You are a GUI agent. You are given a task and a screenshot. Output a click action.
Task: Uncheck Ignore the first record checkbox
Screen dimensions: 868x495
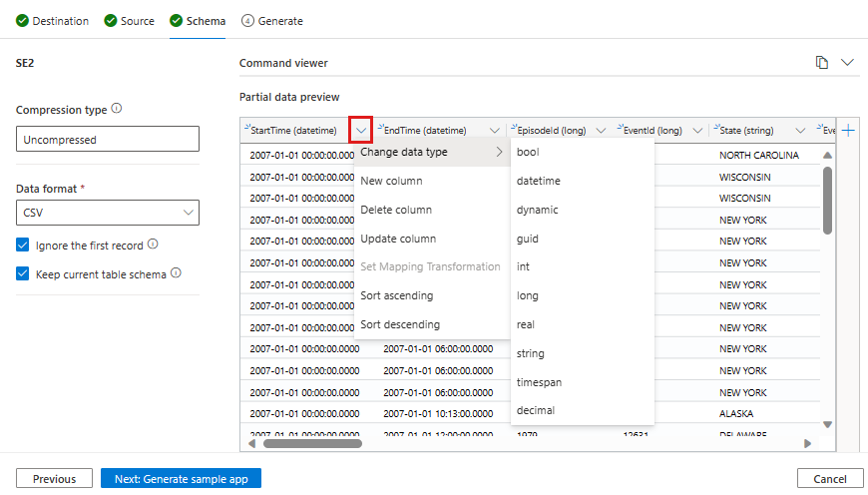(23, 246)
